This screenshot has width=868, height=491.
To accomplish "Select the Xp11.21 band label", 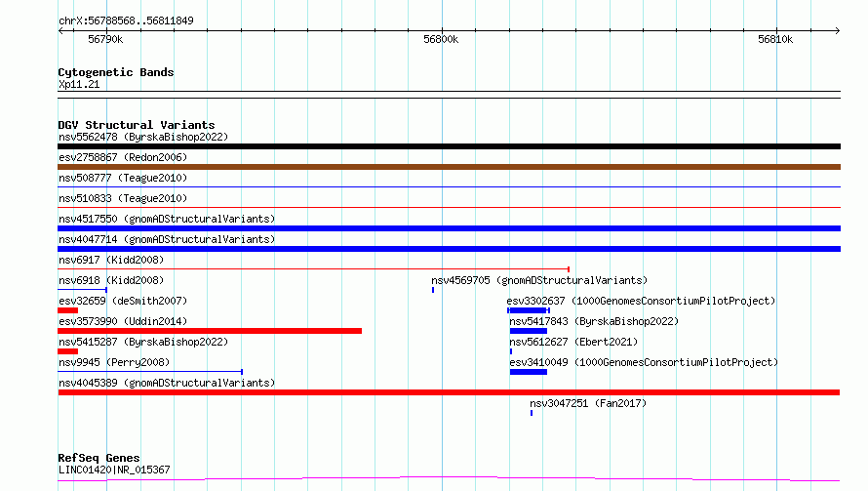I will 79,84.
